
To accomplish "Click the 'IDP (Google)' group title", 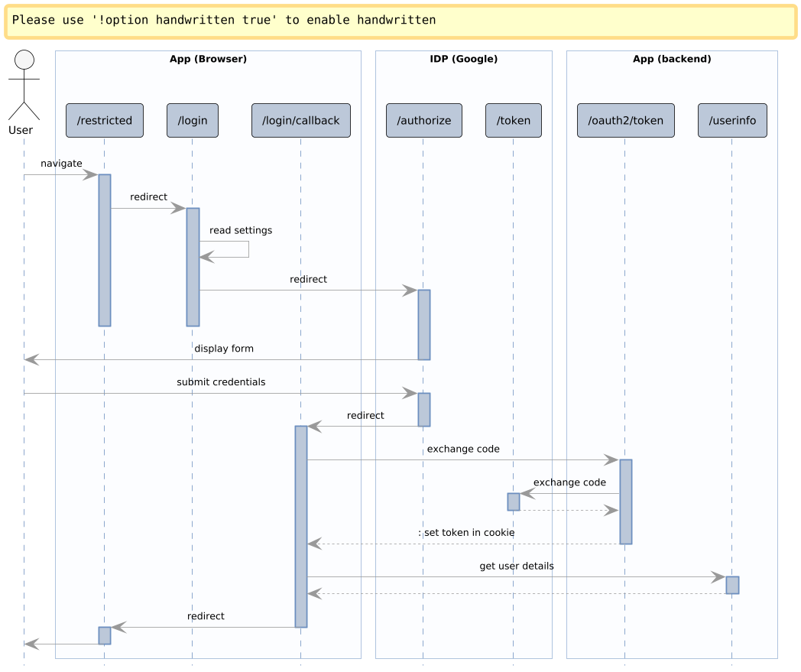I will coord(463,59).
